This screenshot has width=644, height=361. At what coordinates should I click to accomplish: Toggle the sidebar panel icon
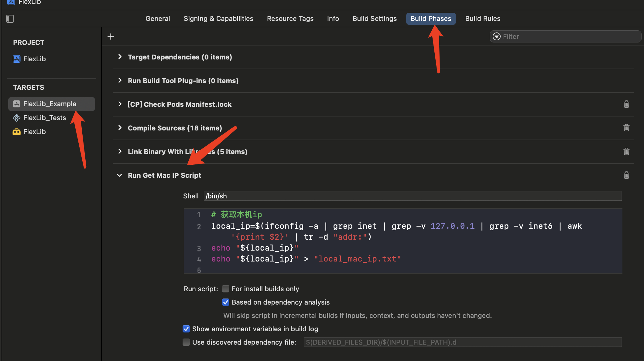coord(10,19)
